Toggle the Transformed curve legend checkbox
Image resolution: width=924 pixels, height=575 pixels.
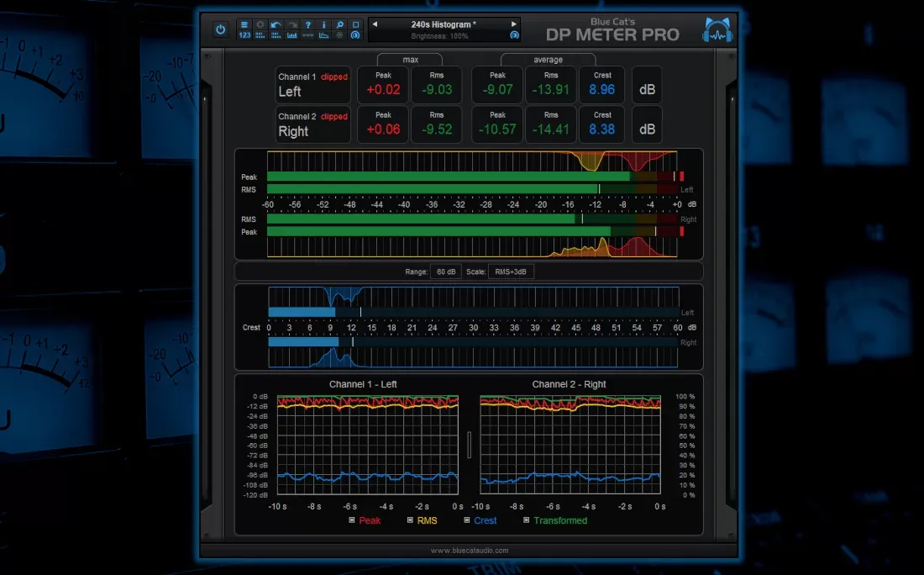point(526,520)
